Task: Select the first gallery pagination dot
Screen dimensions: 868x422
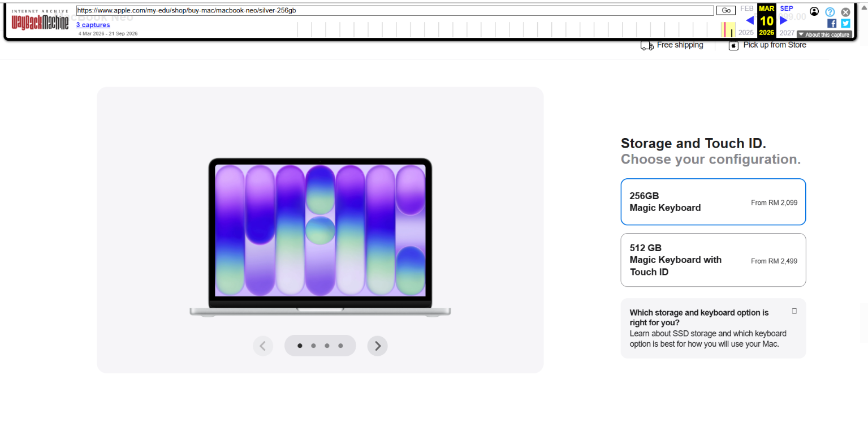Action: tap(300, 346)
